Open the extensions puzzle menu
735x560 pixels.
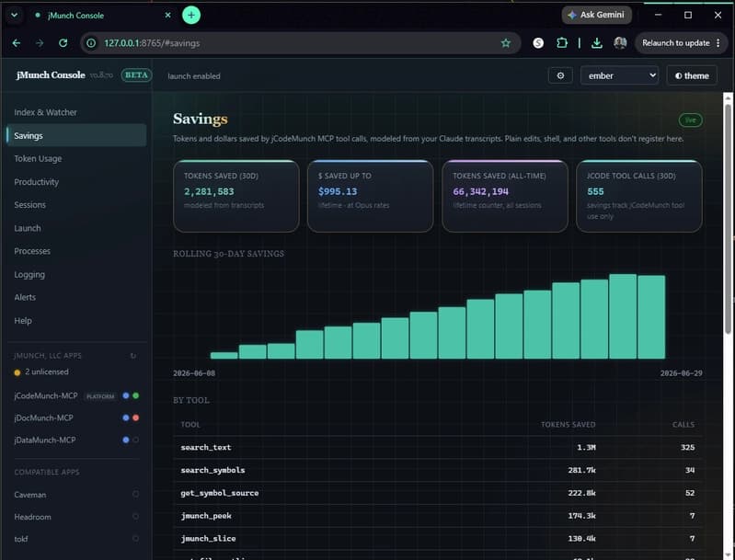561,43
